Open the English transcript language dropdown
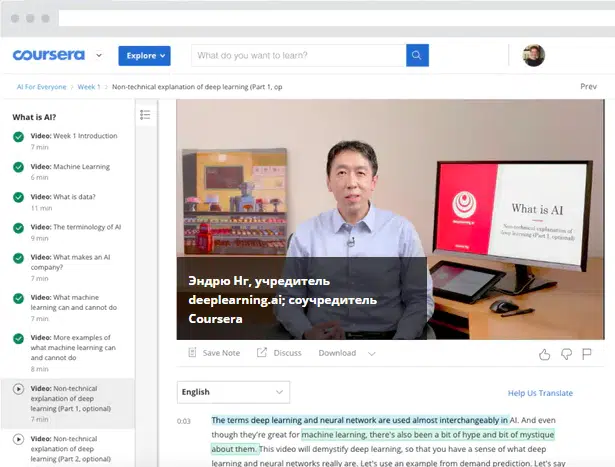The width and height of the screenshot is (615, 467). click(233, 392)
